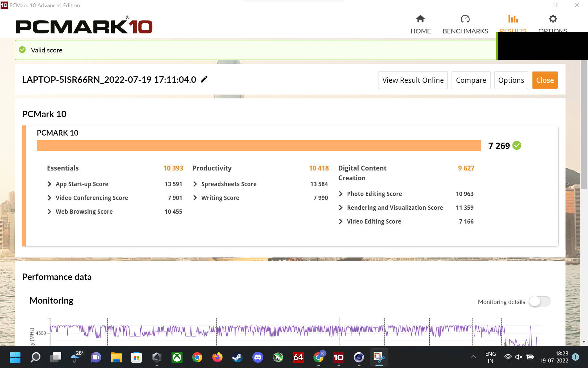Image resolution: width=588 pixels, height=368 pixels.
Task: Click the Essentials score 10 393
Action: 173,168
